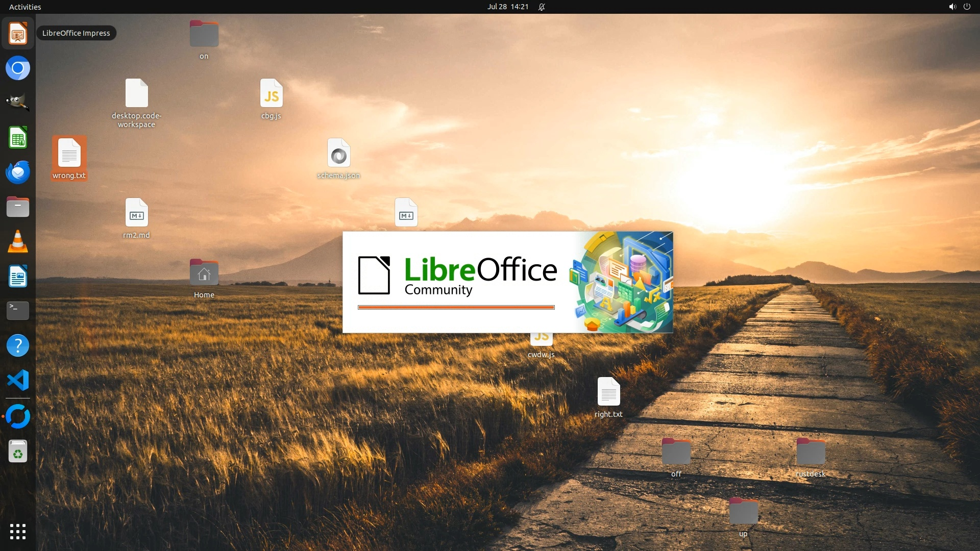The image size is (980, 551).
Task: Open the Files manager dock icon
Action: (x=18, y=207)
